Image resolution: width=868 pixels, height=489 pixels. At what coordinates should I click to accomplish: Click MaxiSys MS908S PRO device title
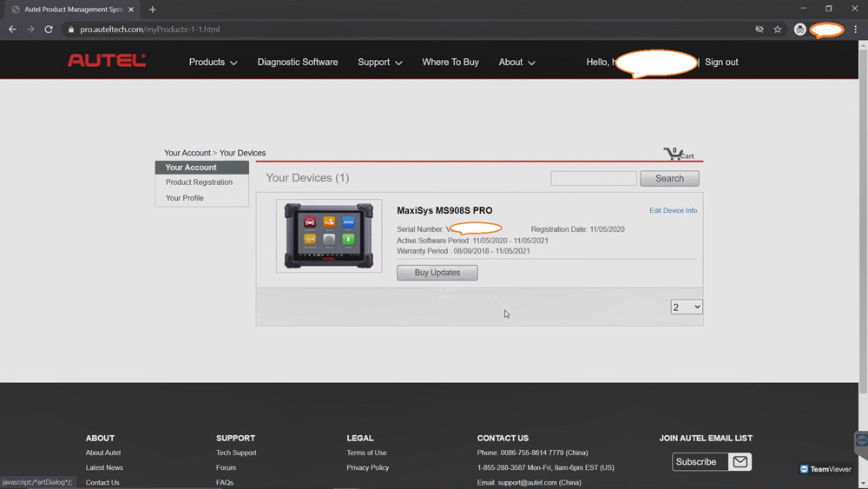pyautogui.click(x=444, y=210)
